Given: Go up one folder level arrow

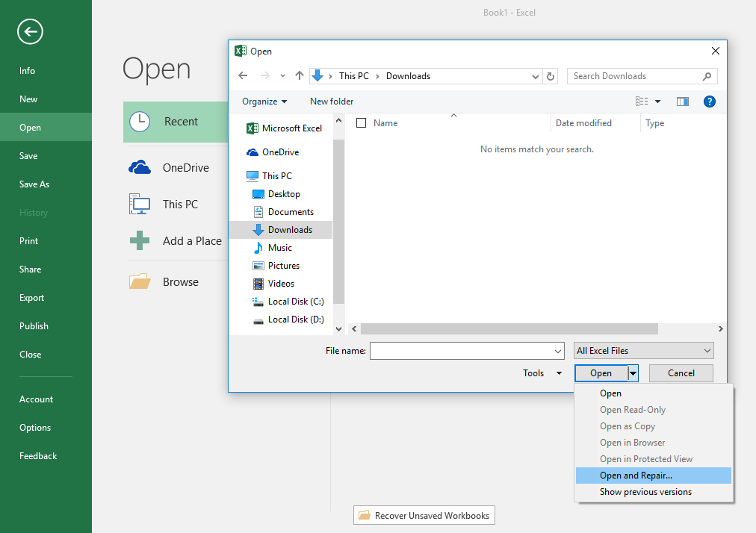Looking at the screenshot, I should tap(300, 75).
